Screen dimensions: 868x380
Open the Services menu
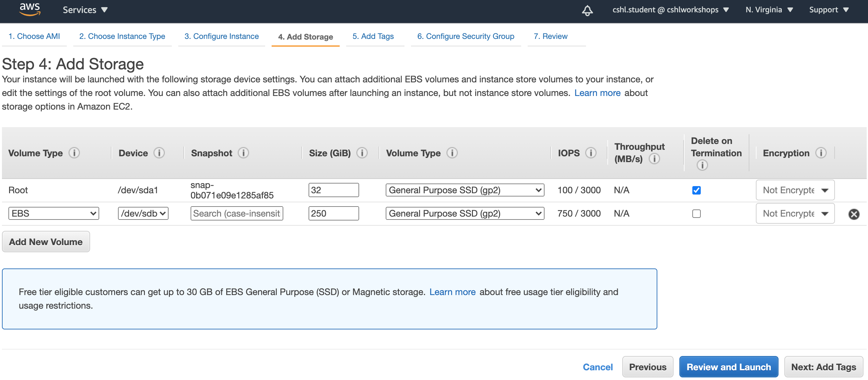coord(85,9)
